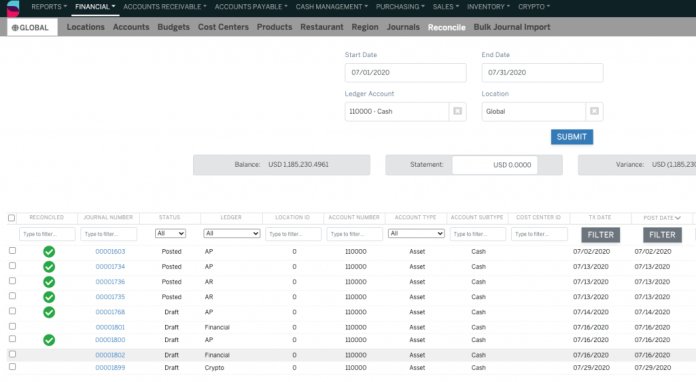Toggle the select-all rows checkbox
Viewport: 696px width, 382px height.
point(12,218)
